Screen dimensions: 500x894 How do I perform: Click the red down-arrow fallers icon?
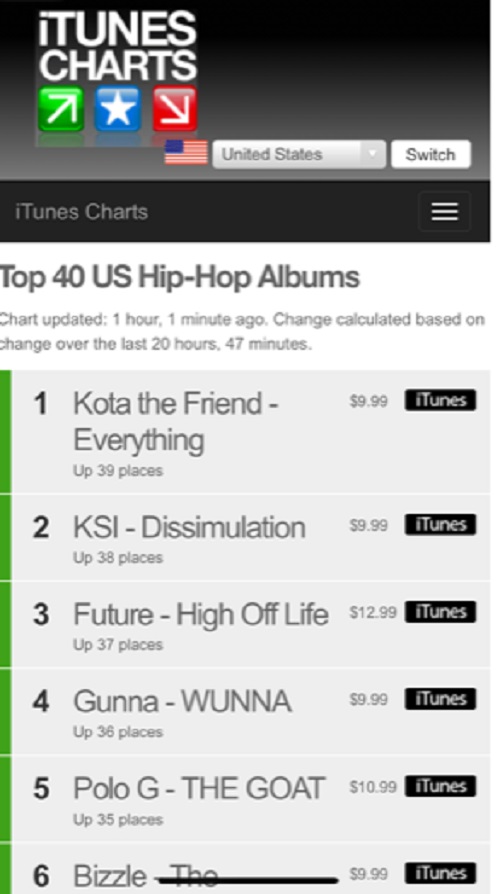coord(174,109)
